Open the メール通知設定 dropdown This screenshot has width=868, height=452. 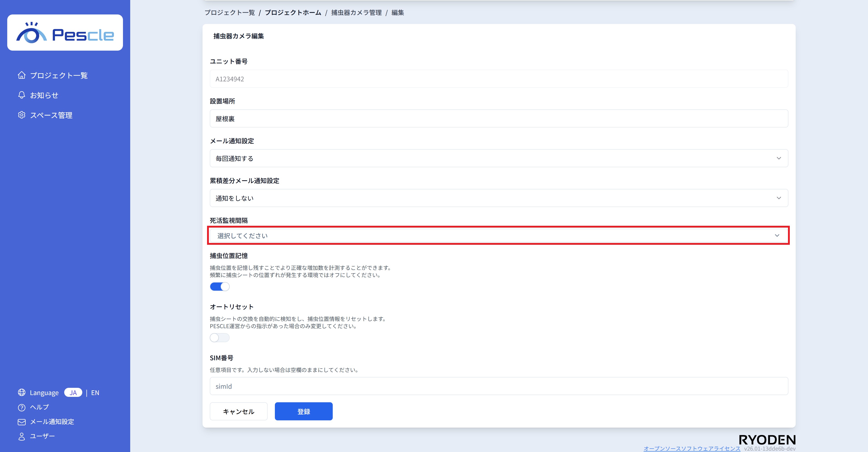[x=498, y=158]
